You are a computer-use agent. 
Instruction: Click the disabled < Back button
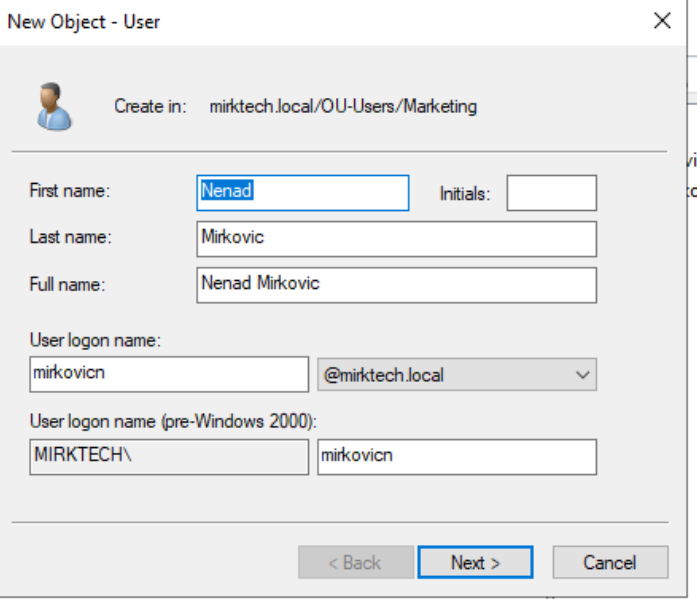(x=355, y=562)
